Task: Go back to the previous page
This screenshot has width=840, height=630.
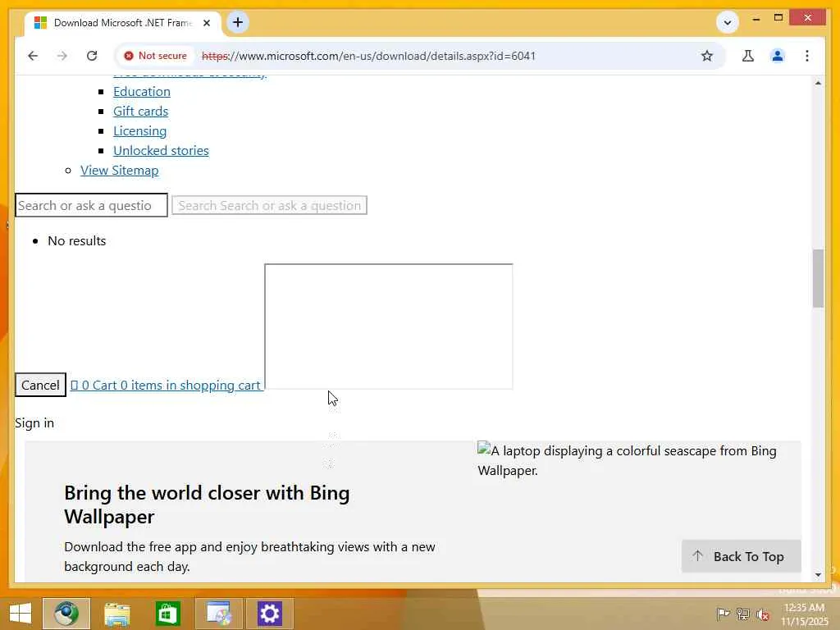Action: point(33,56)
